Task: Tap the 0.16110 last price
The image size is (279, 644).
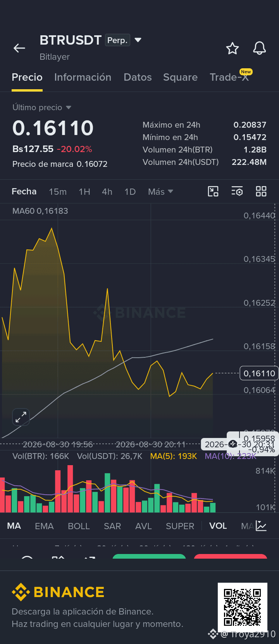Action: coord(53,128)
